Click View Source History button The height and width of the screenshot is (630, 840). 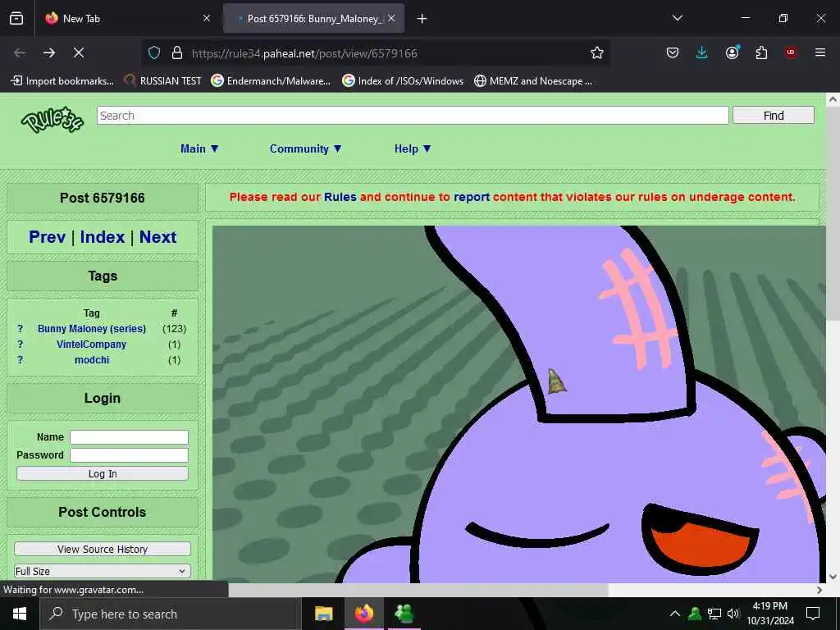pyautogui.click(x=103, y=549)
